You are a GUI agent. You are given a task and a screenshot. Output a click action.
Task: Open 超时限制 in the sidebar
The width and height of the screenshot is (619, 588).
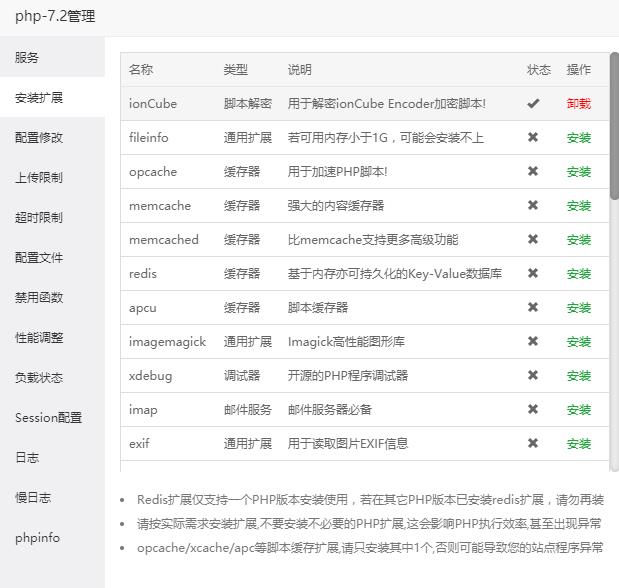click(x=52, y=217)
